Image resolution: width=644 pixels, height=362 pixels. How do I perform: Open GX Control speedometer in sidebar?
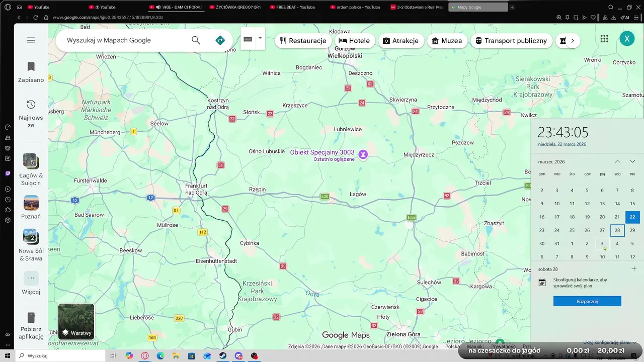click(x=8, y=127)
